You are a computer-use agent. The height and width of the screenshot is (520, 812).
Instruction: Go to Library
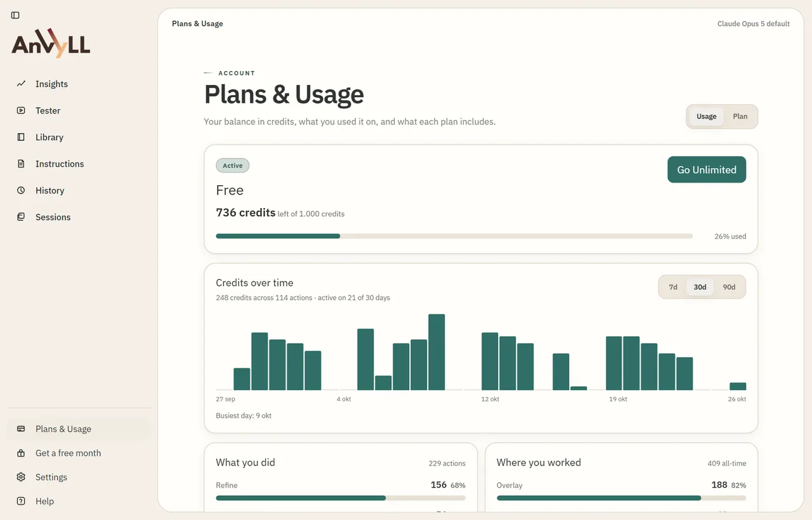click(x=79, y=137)
